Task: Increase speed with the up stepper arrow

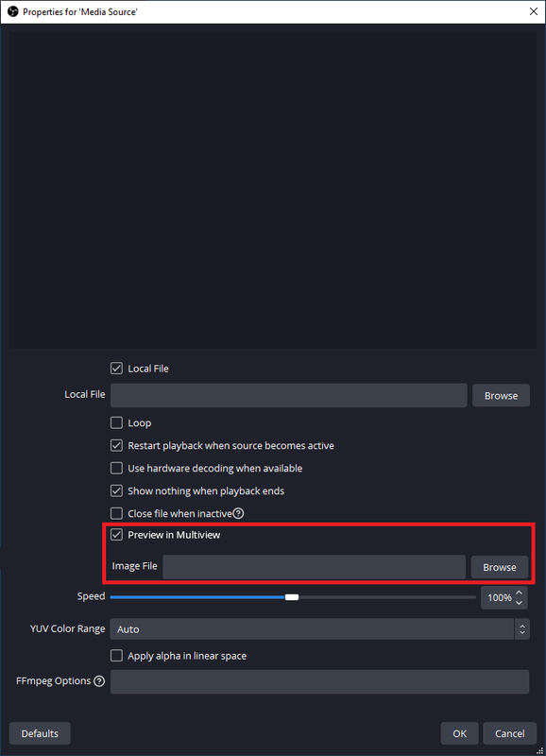Action: [519, 593]
